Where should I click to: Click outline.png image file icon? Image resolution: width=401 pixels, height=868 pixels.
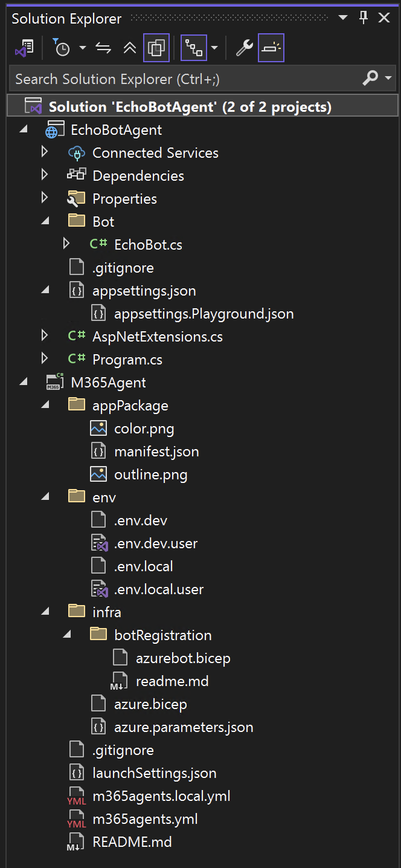(98, 474)
